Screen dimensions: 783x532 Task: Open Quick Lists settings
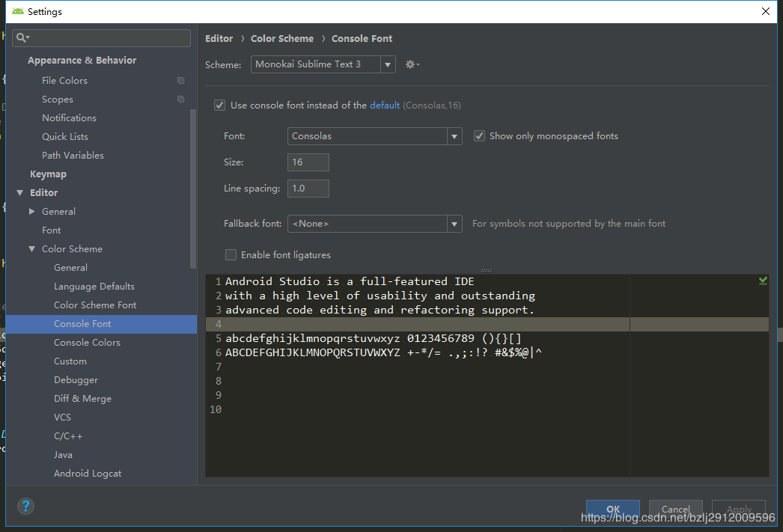tap(65, 137)
